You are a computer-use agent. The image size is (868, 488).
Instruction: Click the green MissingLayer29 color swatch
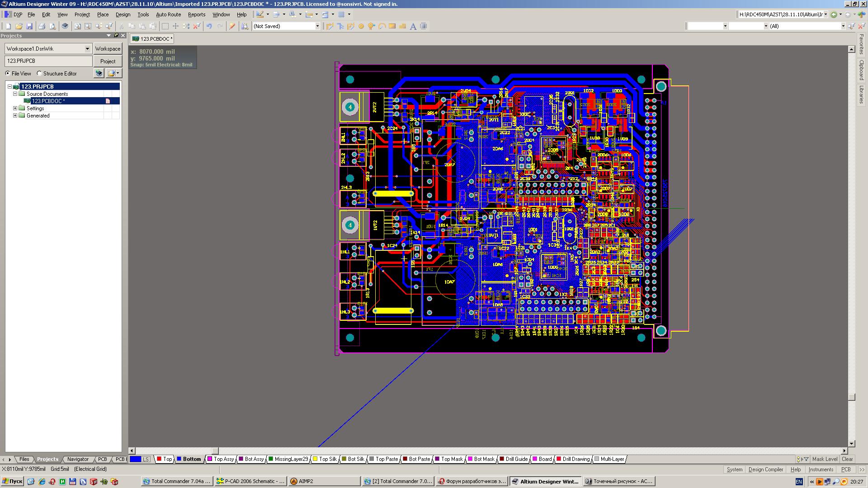271,459
